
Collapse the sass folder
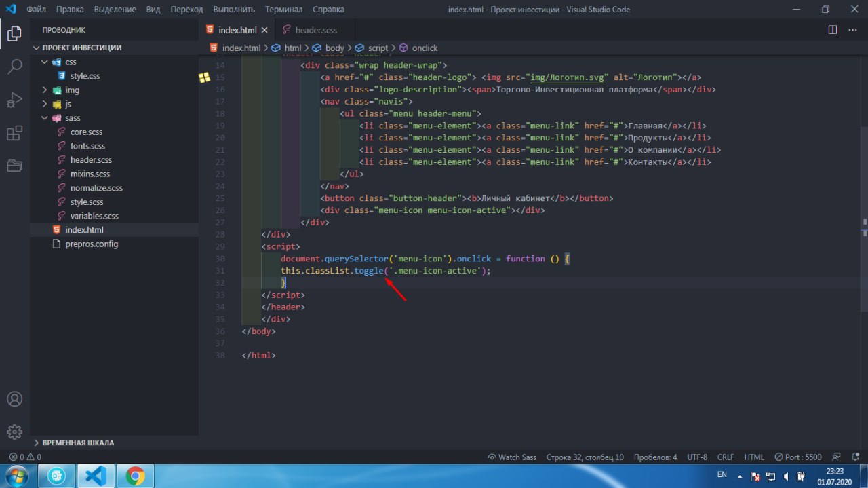click(114, 118)
